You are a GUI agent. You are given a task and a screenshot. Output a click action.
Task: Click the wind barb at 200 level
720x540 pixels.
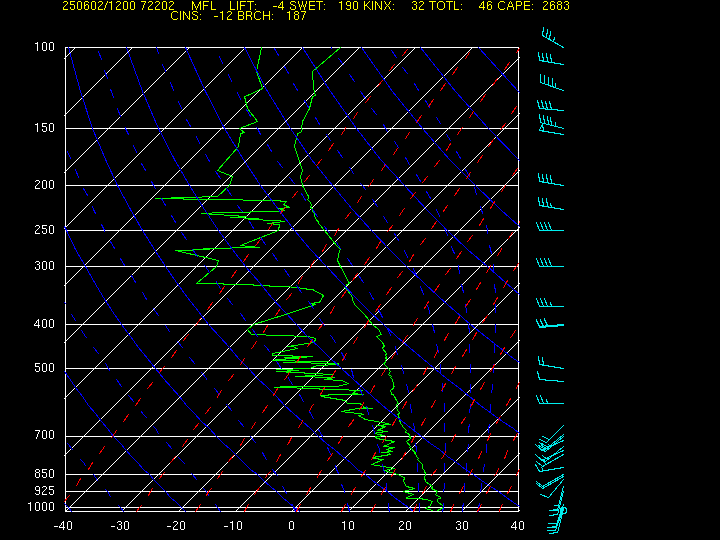click(x=551, y=180)
